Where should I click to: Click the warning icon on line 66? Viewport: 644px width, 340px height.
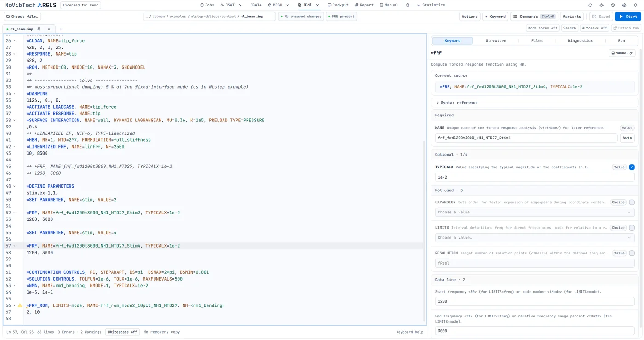pos(20,305)
